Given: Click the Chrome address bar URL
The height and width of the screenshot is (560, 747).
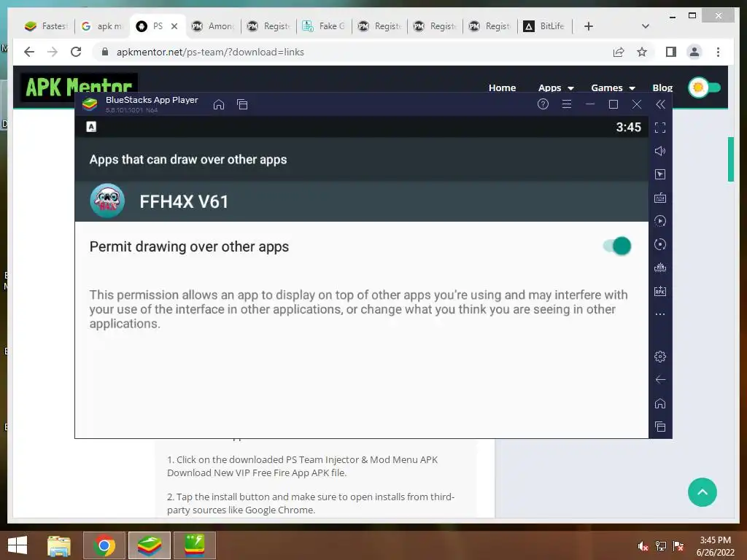Looking at the screenshot, I should pos(210,52).
